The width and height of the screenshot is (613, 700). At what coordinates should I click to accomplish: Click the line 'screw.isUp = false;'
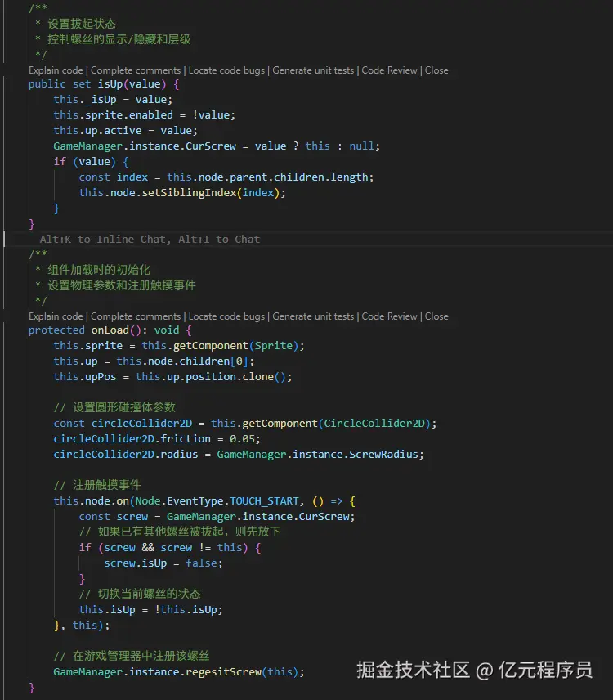click(x=163, y=563)
